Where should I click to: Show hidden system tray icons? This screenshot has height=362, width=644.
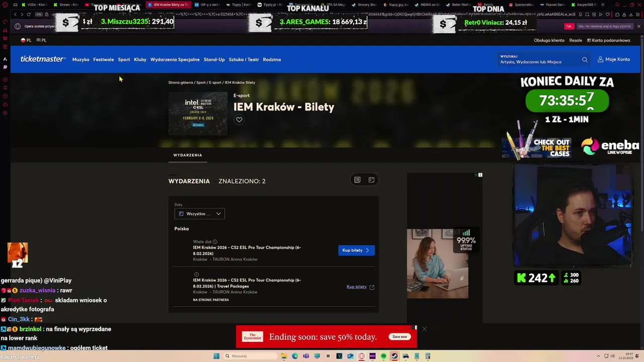pyautogui.click(x=598, y=356)
